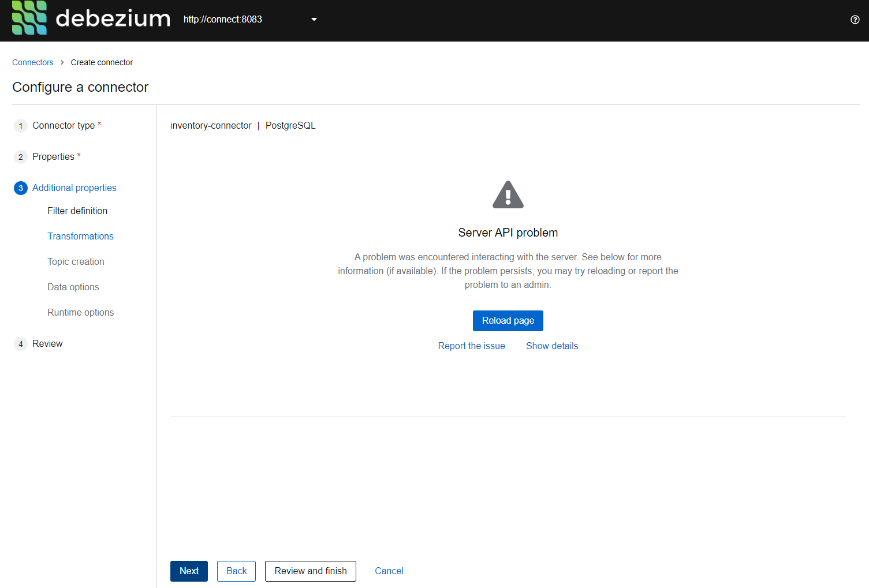Open the help icon in top right corner
The image size is (869, 588).
(855, 20)
